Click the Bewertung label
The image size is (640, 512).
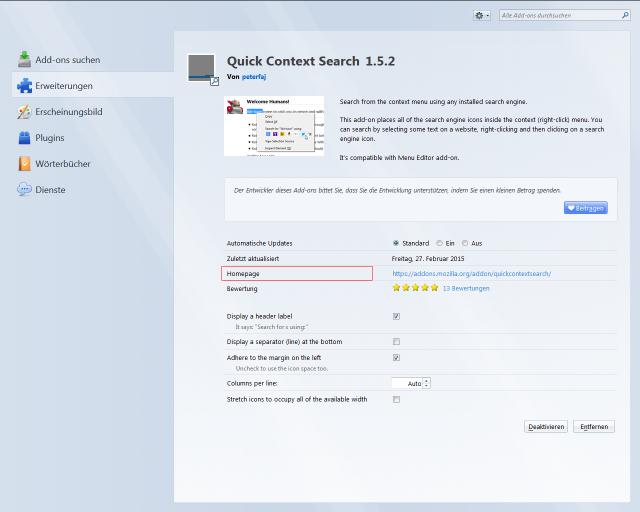coord(242,289)
